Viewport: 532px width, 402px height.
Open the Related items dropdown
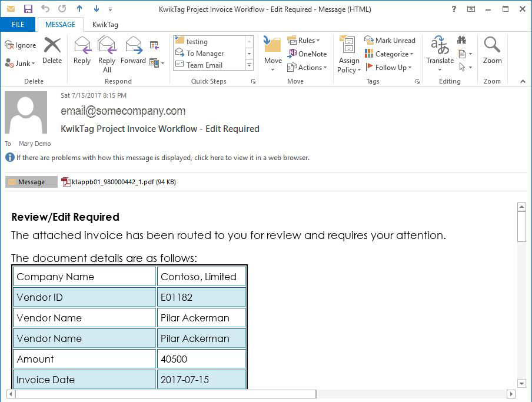point(465,54)
